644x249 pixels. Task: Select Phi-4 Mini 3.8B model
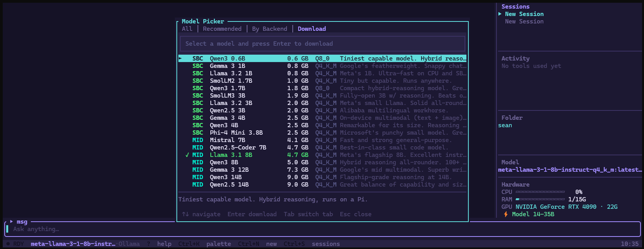(x=322, y=133)
